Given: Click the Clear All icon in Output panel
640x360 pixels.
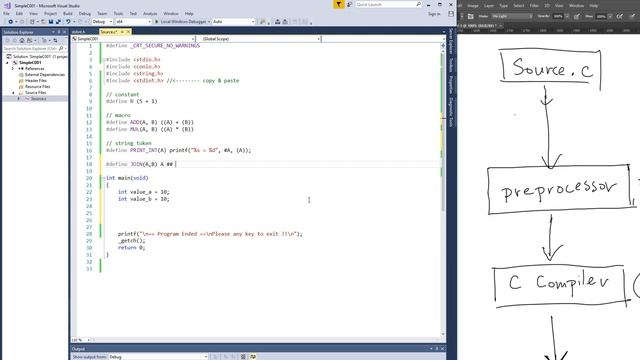Looking at the screenshot, I should coord(243,357).
